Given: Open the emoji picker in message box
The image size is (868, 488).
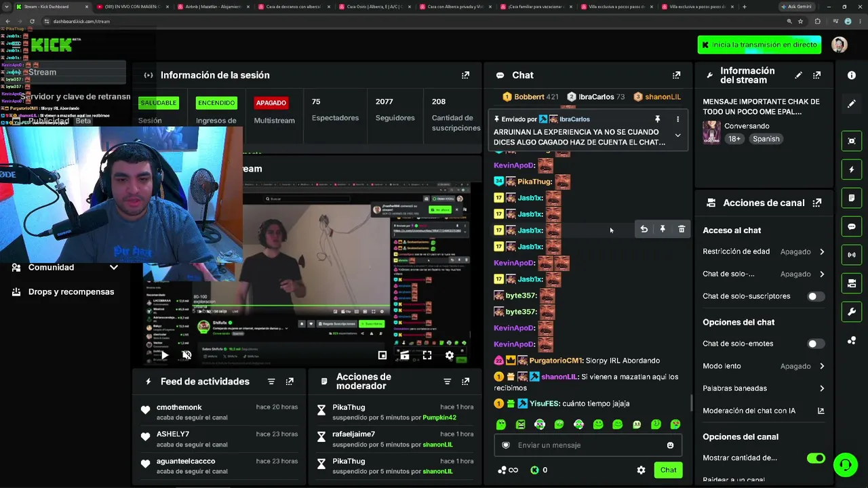Looking at the screenshot, I should [x=670, y=445].
